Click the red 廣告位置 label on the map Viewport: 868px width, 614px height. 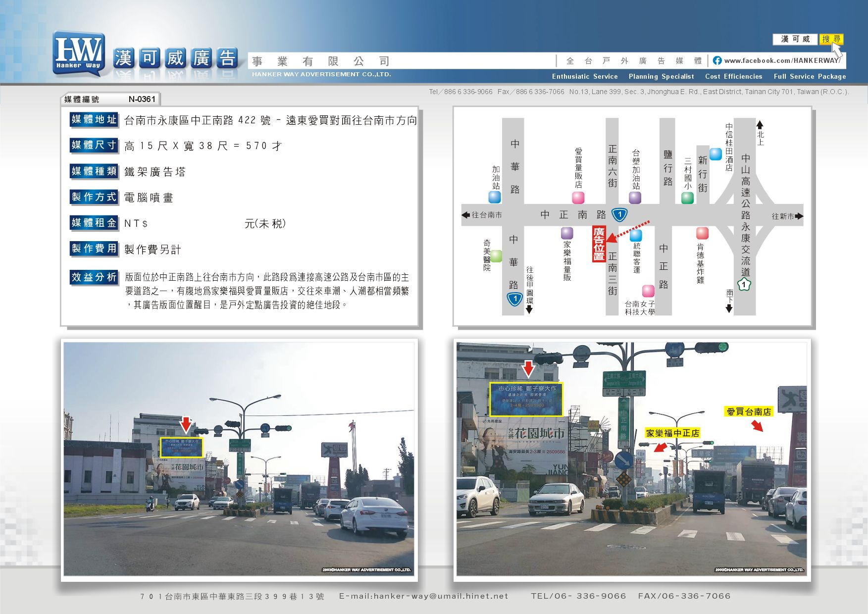click(x=599, y=244)
